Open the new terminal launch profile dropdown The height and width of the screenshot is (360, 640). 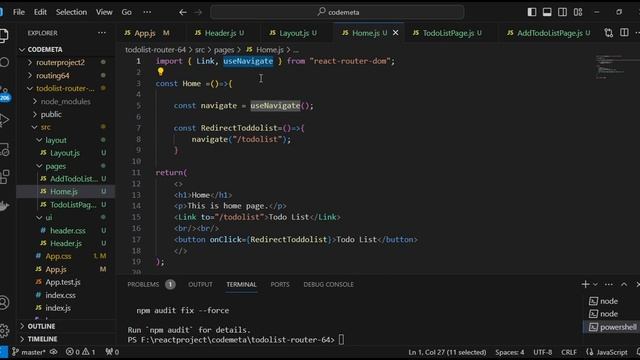coord(595,284)
